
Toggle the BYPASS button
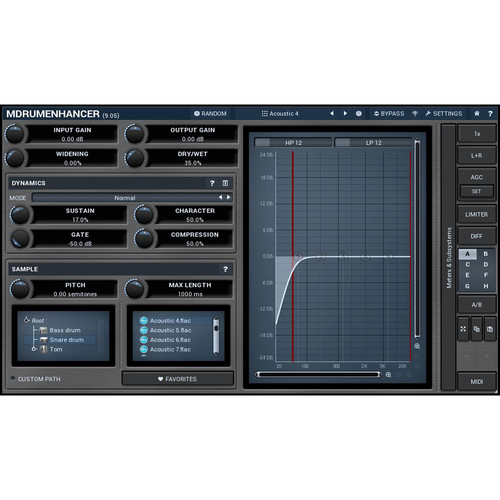tap(389, 114)
